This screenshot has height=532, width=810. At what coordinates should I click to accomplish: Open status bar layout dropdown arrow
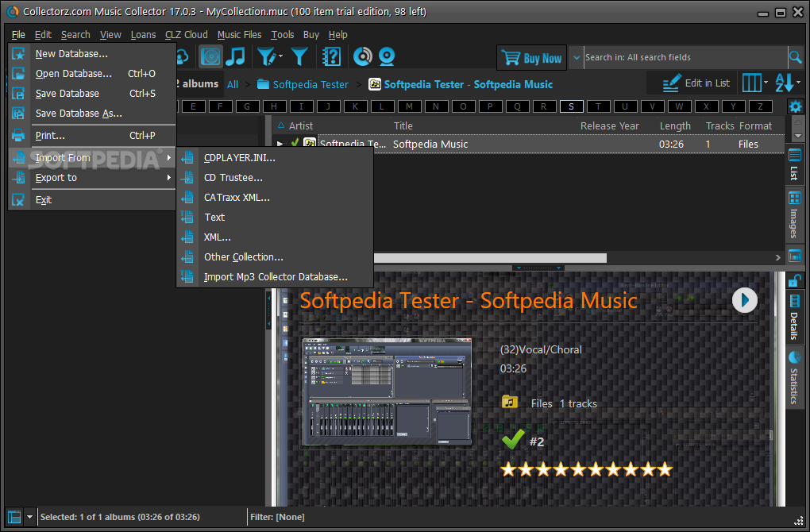(29, 516)
